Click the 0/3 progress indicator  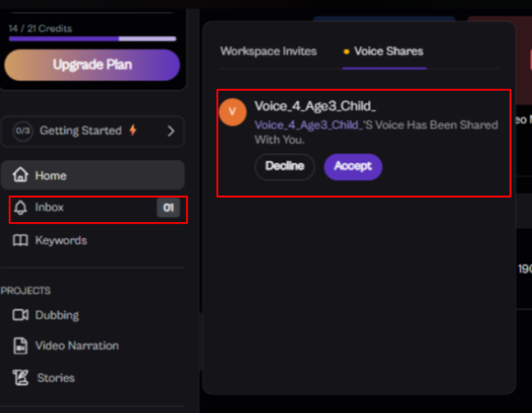click(23, 131)
